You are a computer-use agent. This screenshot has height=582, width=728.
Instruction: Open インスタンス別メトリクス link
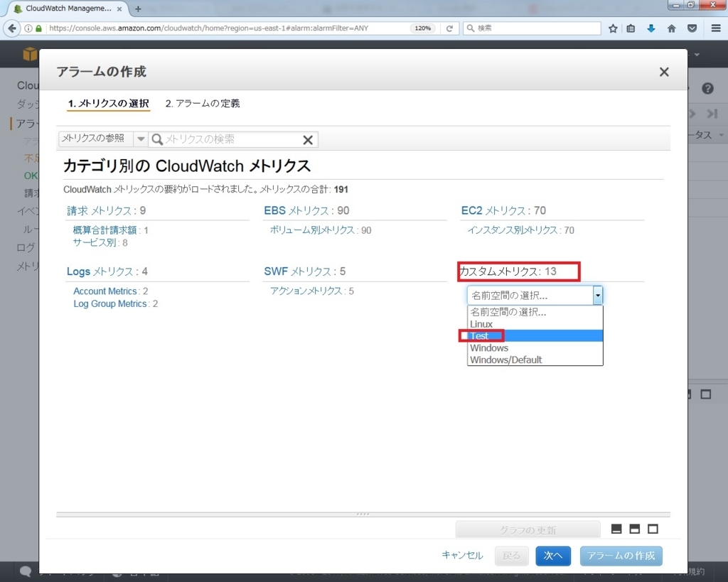(512, 230)
